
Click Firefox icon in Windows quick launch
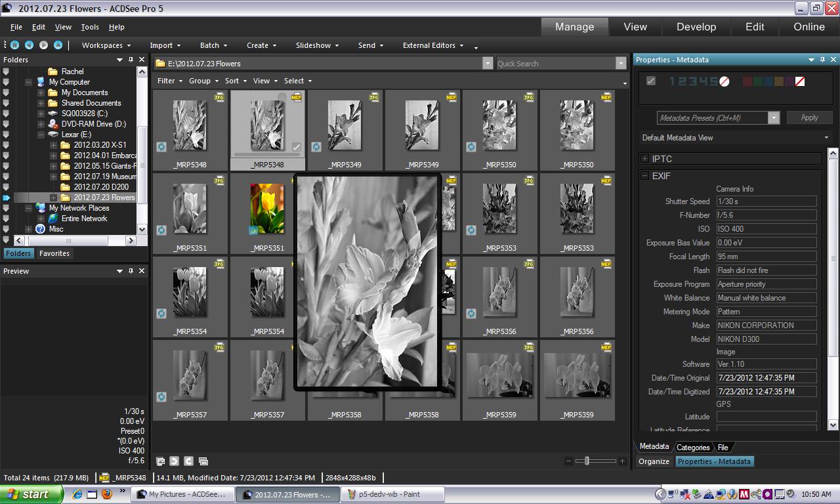107,494
